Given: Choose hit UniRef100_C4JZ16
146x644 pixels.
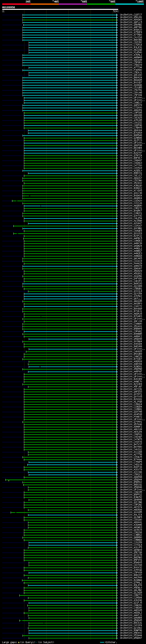Looking at the screenshot, I should [x=131, y=37].
